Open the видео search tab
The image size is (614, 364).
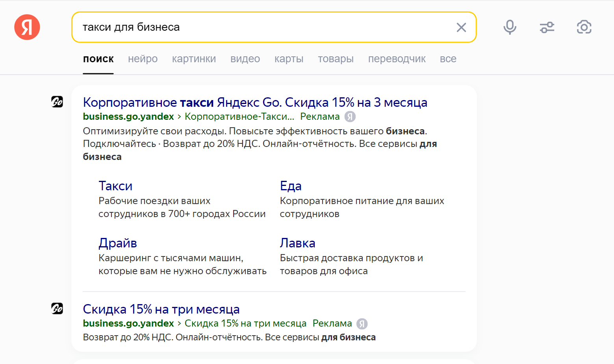click(x=245, y=59)
